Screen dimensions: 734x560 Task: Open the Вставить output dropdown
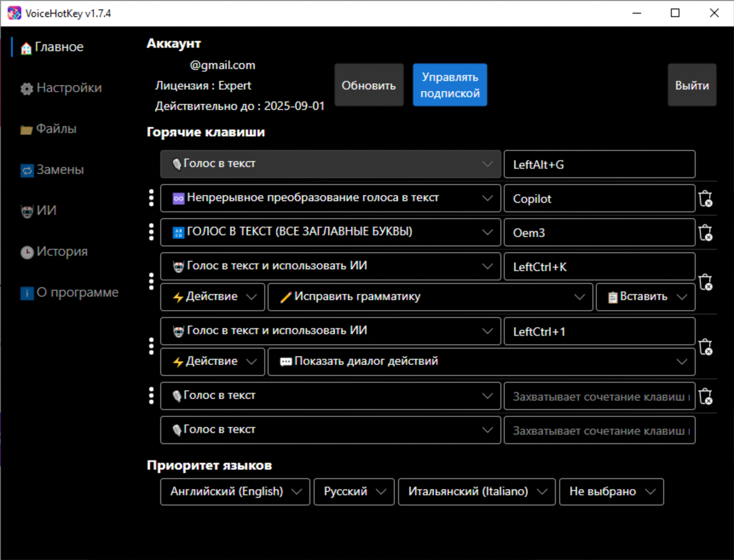click(645, 297)
